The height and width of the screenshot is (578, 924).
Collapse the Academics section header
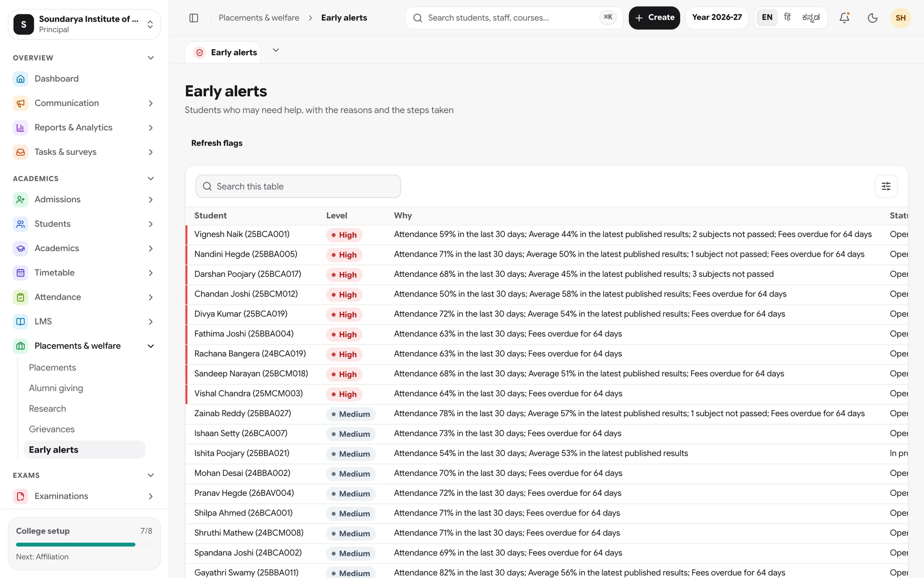coord(151,178)
